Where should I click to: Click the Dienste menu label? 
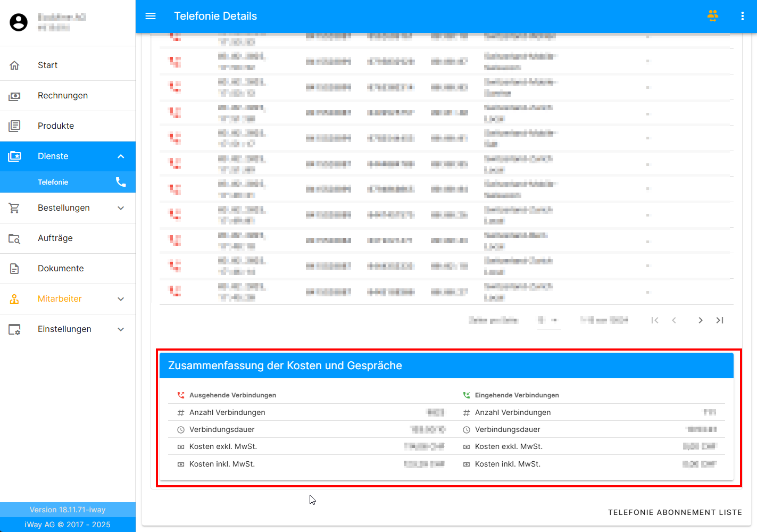pyautogui.click(x=53, y=156)
